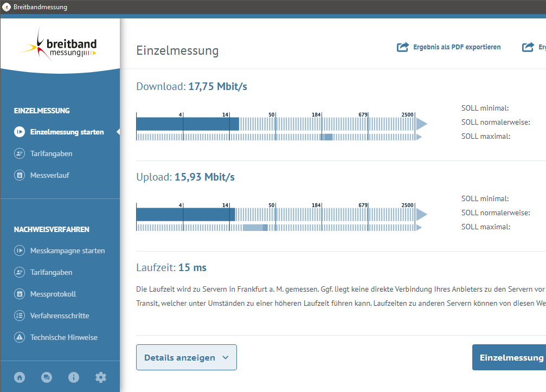Open settings via the gear icon

point(101,377)
